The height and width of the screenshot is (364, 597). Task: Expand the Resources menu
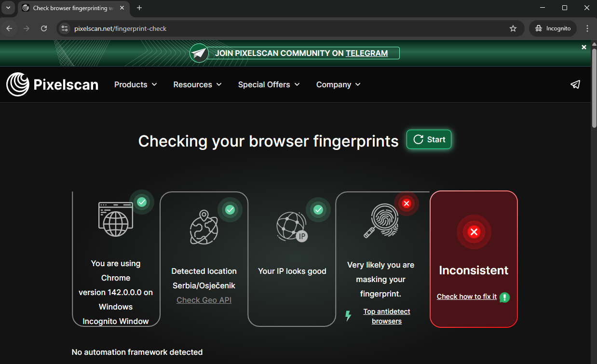pyautogui.click(x=197, y=84)
